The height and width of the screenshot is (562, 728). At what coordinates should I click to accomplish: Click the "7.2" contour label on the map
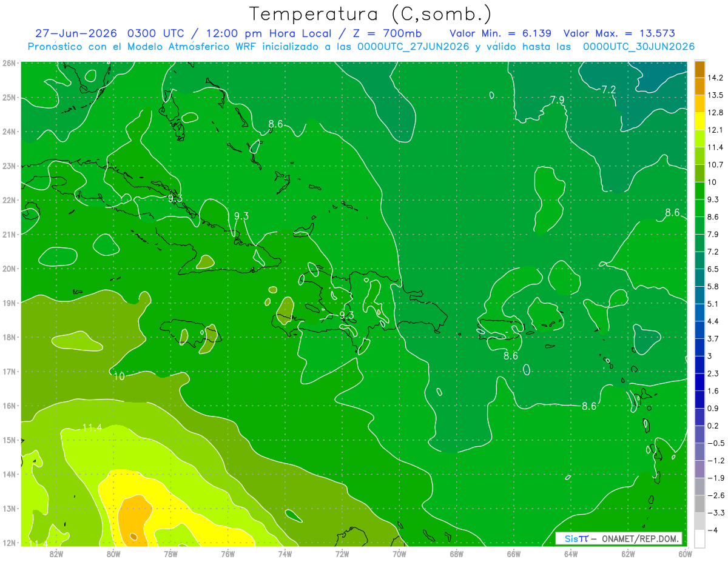tap(608, 90)
